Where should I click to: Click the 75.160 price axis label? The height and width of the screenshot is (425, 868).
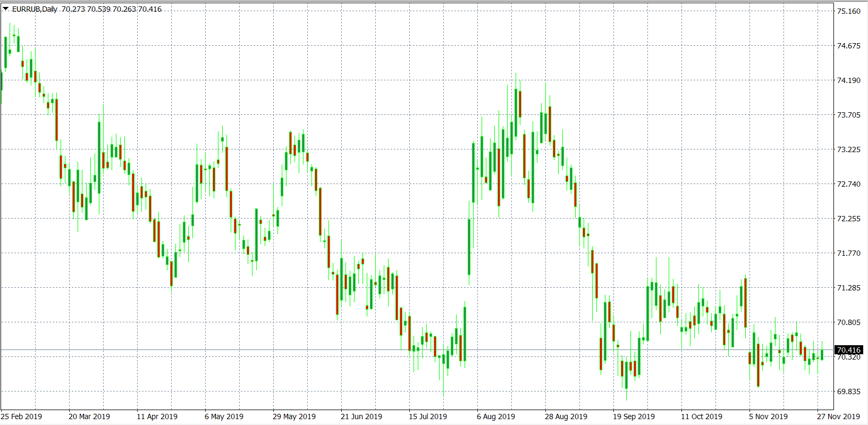(x=849, y=11)
